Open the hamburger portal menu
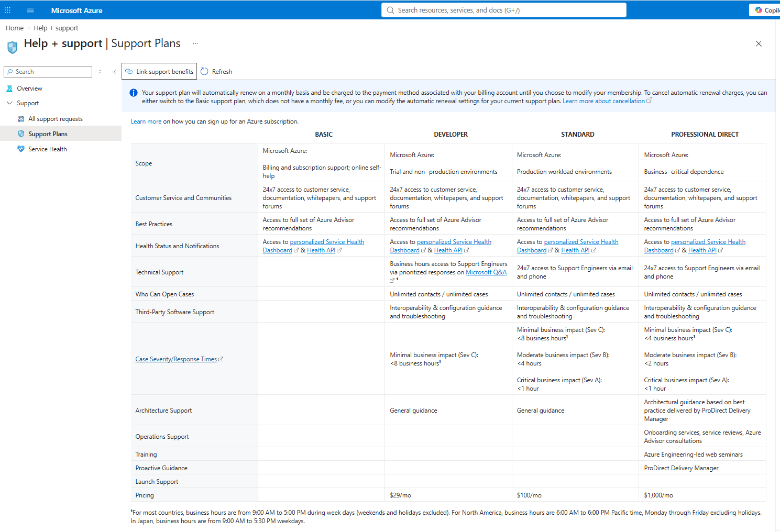780x532 pixels. pos(30,10)
